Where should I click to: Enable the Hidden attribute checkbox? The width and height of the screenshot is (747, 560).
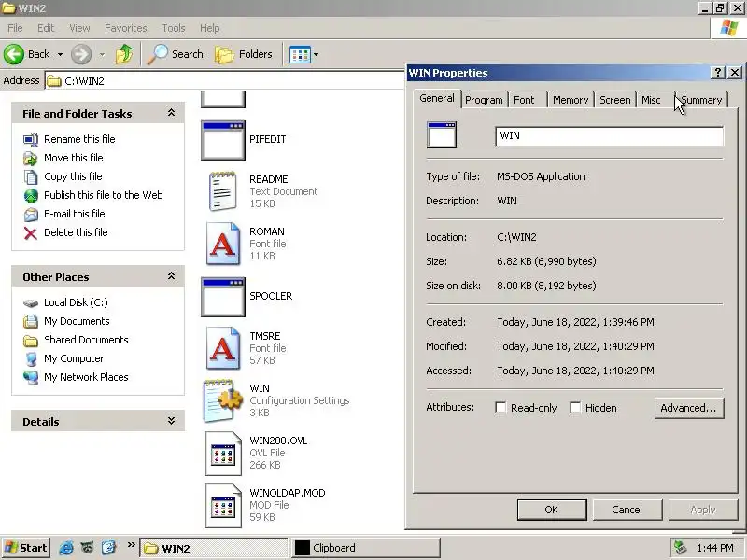(x=575, y=408)
